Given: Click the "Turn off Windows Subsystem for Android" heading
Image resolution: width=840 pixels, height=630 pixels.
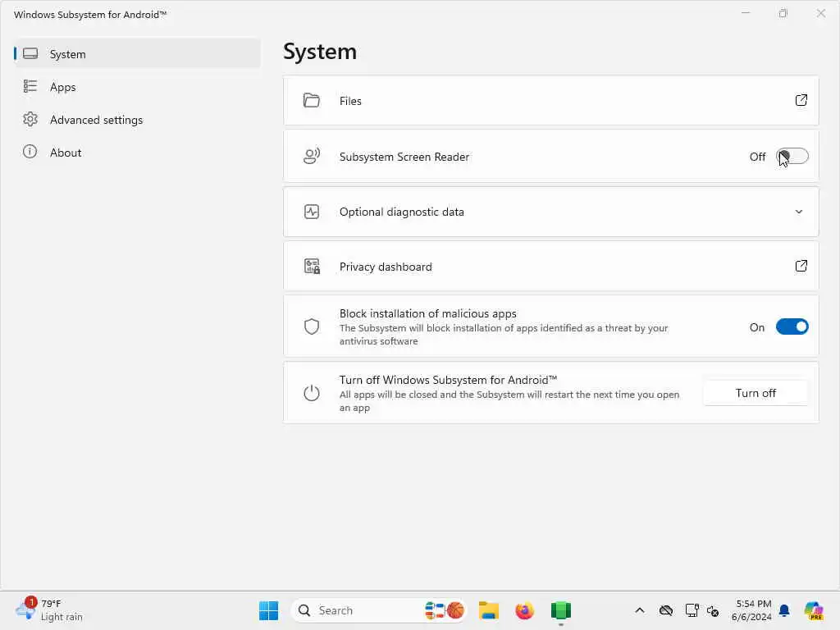Looking at the screenshot, I should (449, 380).
